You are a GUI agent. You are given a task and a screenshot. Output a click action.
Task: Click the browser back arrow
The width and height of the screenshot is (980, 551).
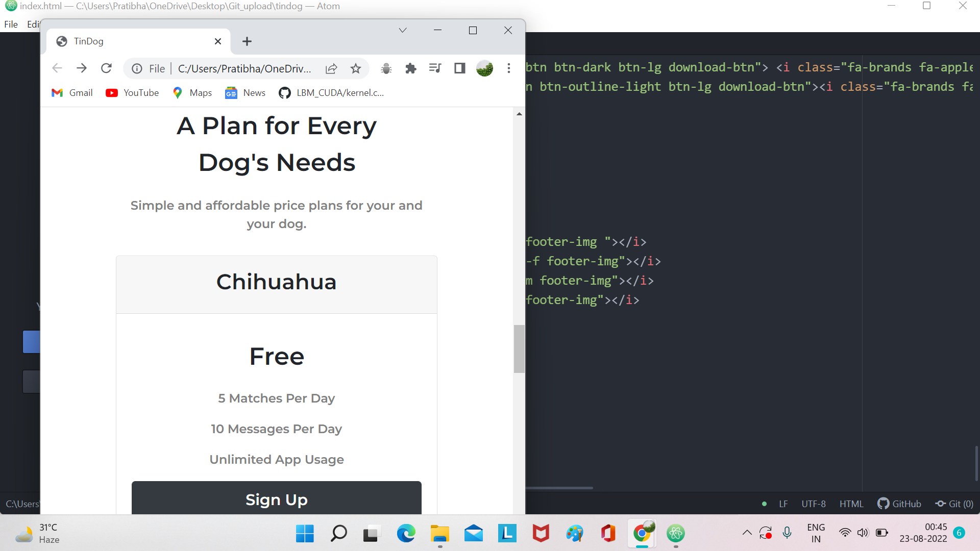[57, 68]
